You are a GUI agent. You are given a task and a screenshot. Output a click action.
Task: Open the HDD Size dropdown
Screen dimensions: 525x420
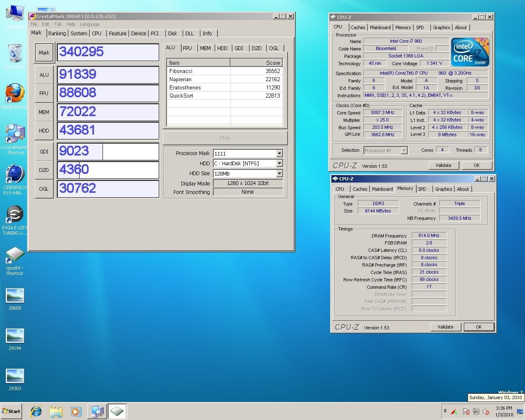[x=279, y=174]
